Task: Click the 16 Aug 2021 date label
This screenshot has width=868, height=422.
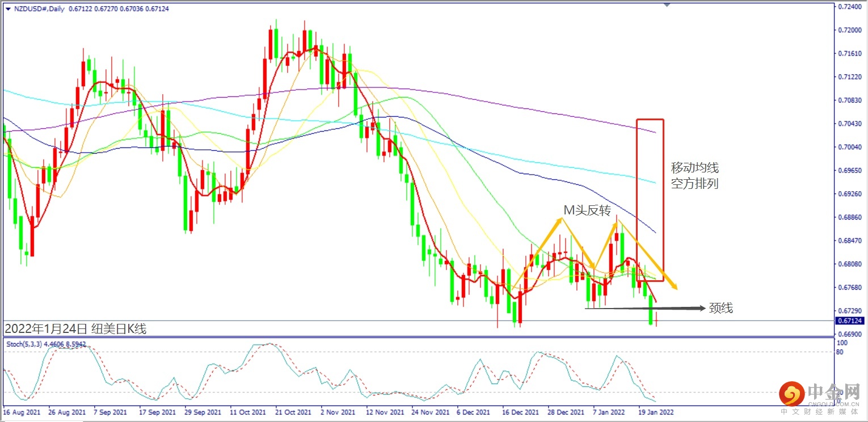Action: click(x=22, y=412)
